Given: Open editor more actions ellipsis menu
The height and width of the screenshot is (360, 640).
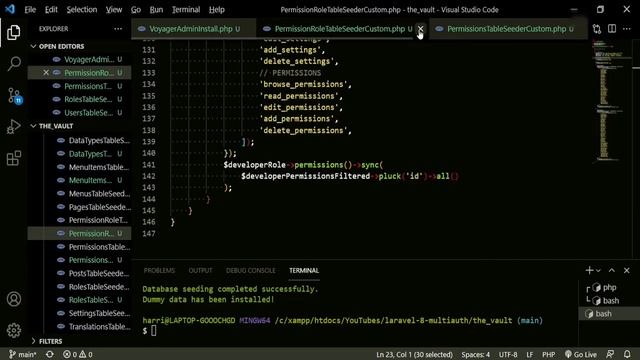Looking at the screenshot, I should pyautogui.click(x=627, y=29).
